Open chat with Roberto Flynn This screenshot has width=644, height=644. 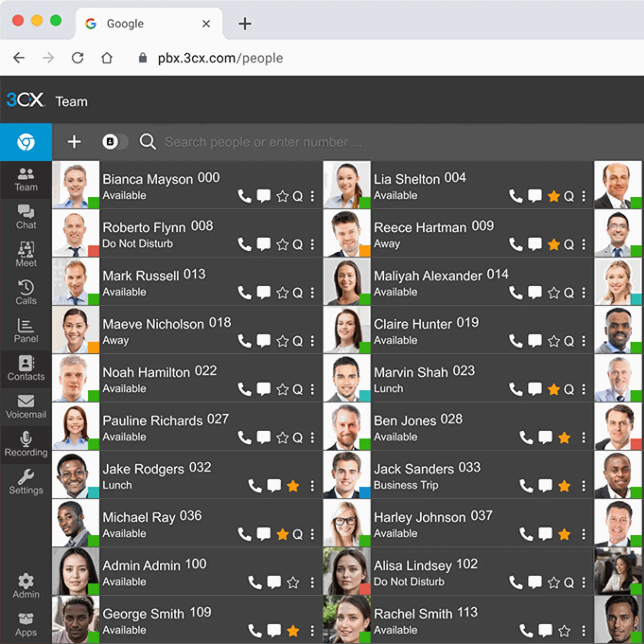pyautogui.click(x=264, y=244)
